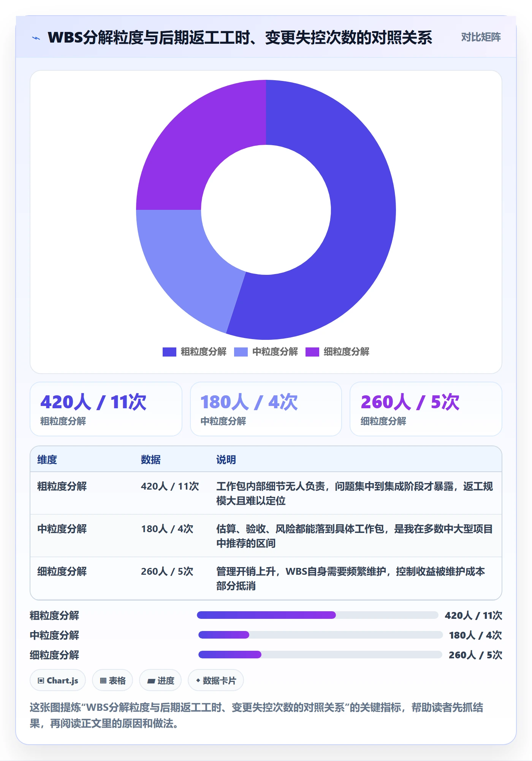Viewport: 532px width, 761px height.
Task: Click the Chart.js tag chip
Action: tap(58, 680)
